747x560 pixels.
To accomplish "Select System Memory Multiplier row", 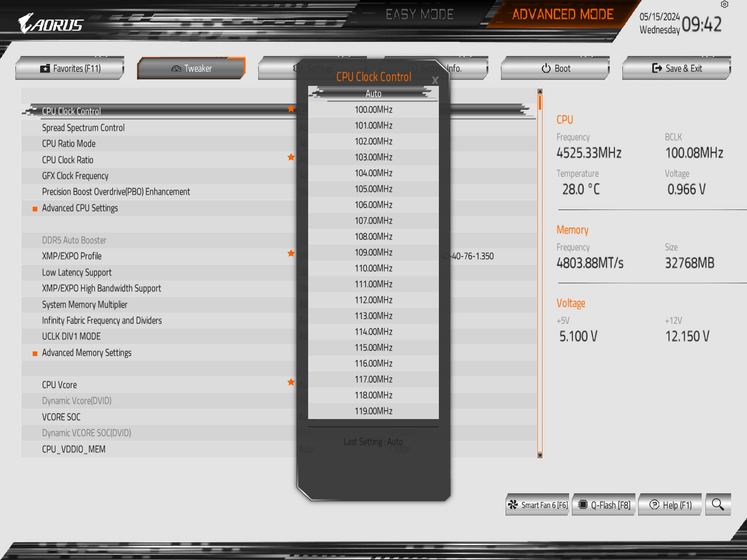I will pos(279,305).
